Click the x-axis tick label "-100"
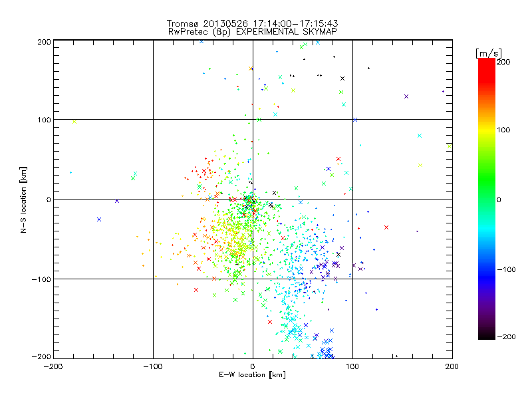Image resolution: width=532 pixels, height=399 pixels. (153, 366)
